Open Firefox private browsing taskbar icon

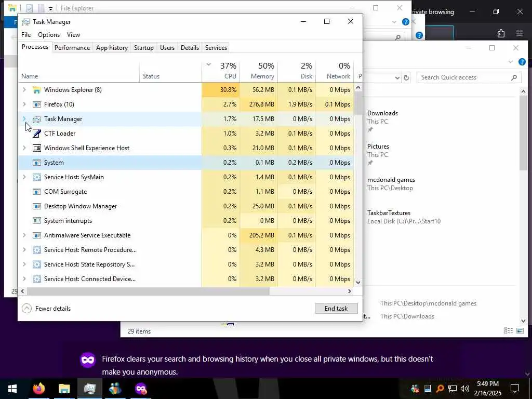(x=141, y=389)
